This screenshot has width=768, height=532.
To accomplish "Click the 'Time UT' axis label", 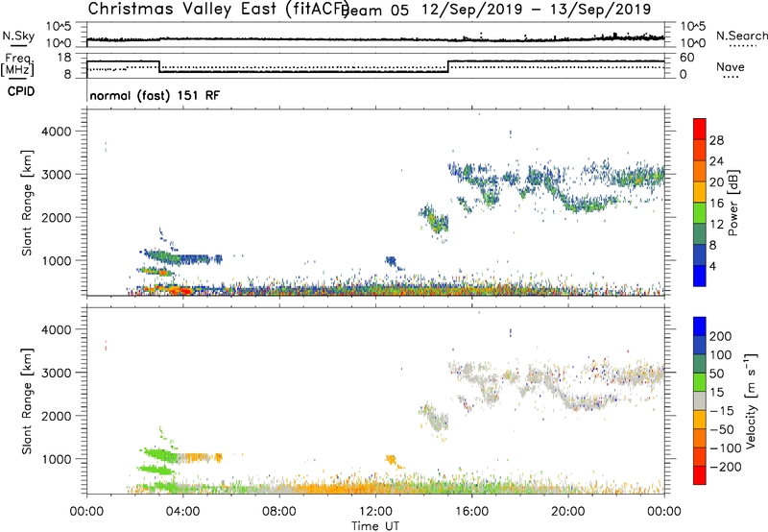I will pyautogui.click(x=375, y=526).
